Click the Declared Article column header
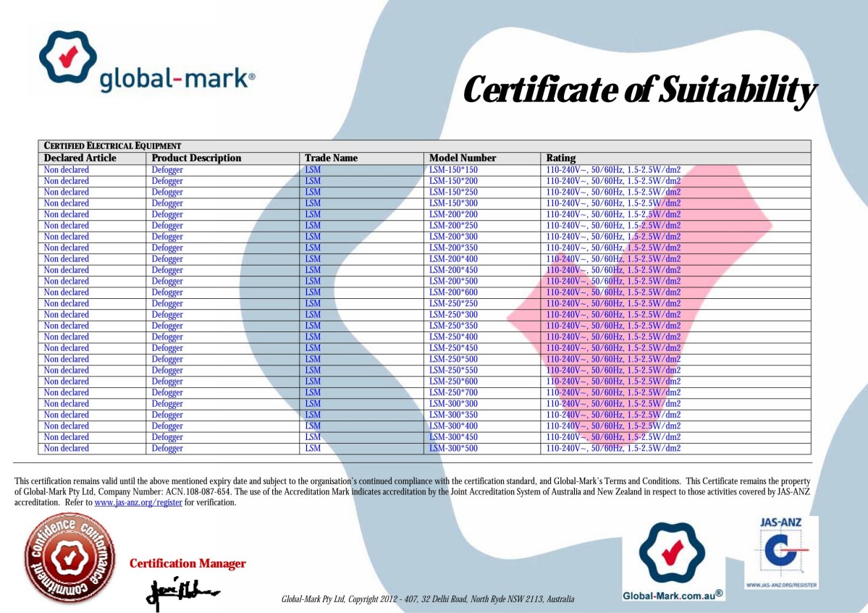Image resolution: width=868 pixels, height=613 pixels. pos(80,158)
